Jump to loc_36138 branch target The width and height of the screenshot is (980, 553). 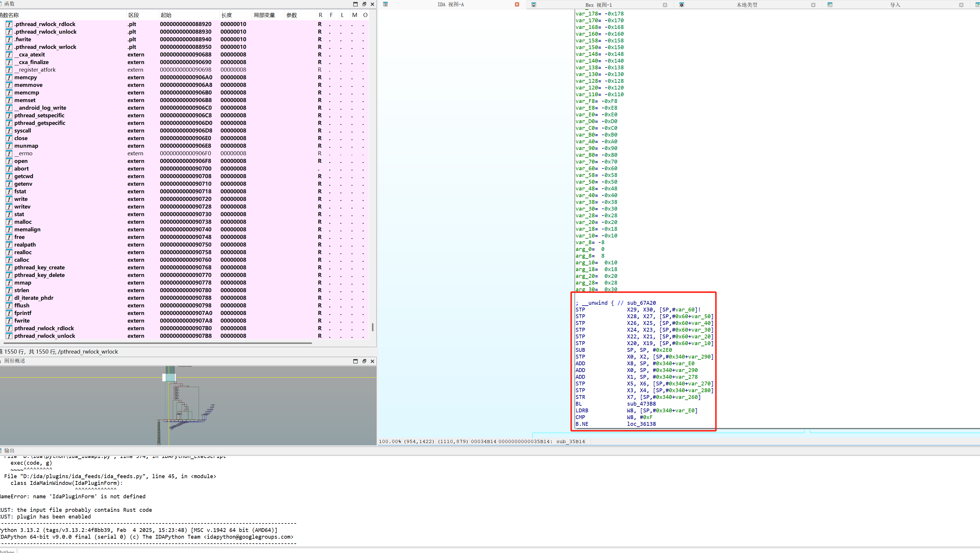[641, 424]
